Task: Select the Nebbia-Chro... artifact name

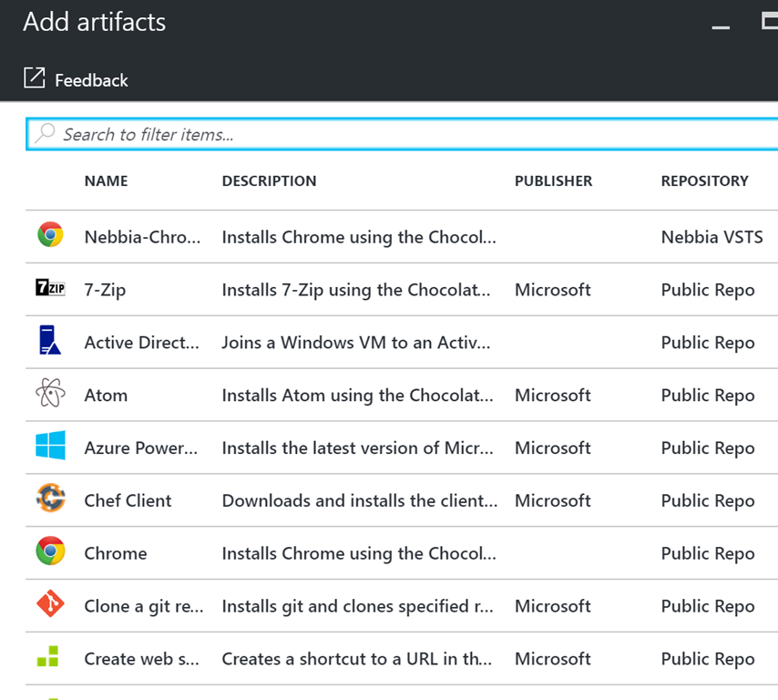Action: (142, 237)
